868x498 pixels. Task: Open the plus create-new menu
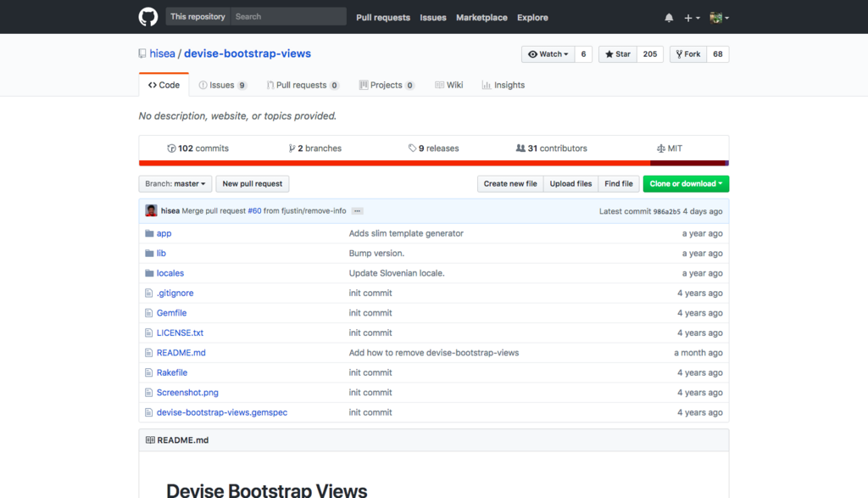click(692, 18)
